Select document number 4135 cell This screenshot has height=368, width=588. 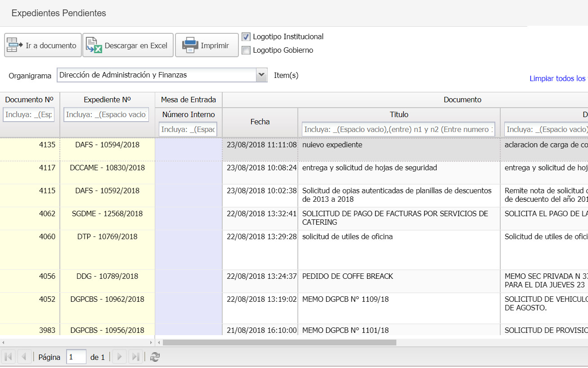pyautogui.click(x=30, y=149)
